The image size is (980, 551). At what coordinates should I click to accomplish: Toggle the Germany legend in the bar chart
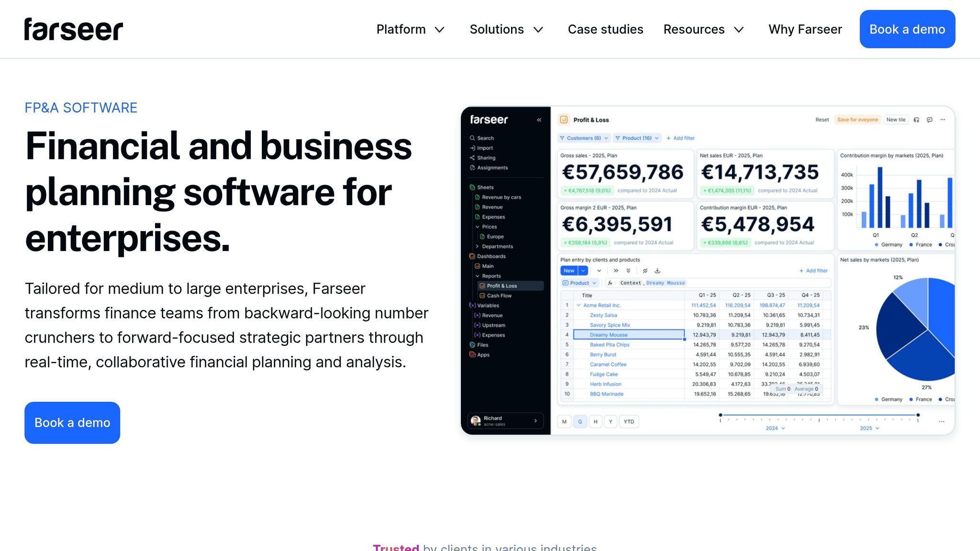889,245
